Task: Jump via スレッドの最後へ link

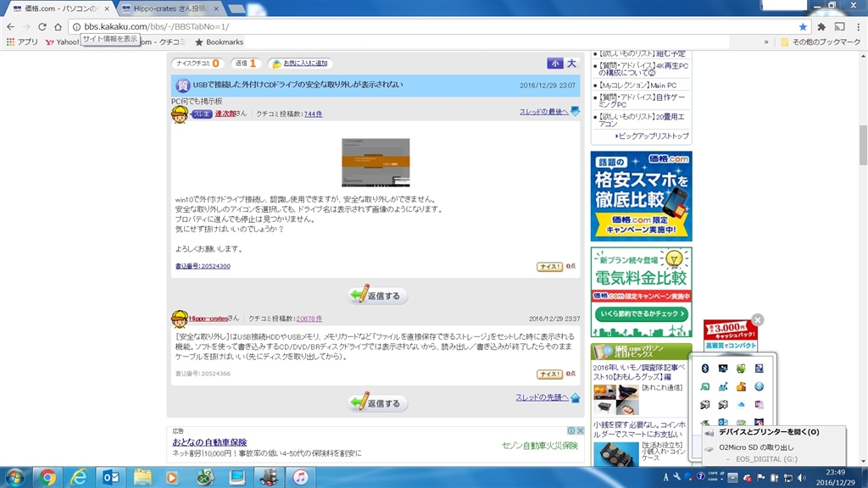Action: point(543,112)
